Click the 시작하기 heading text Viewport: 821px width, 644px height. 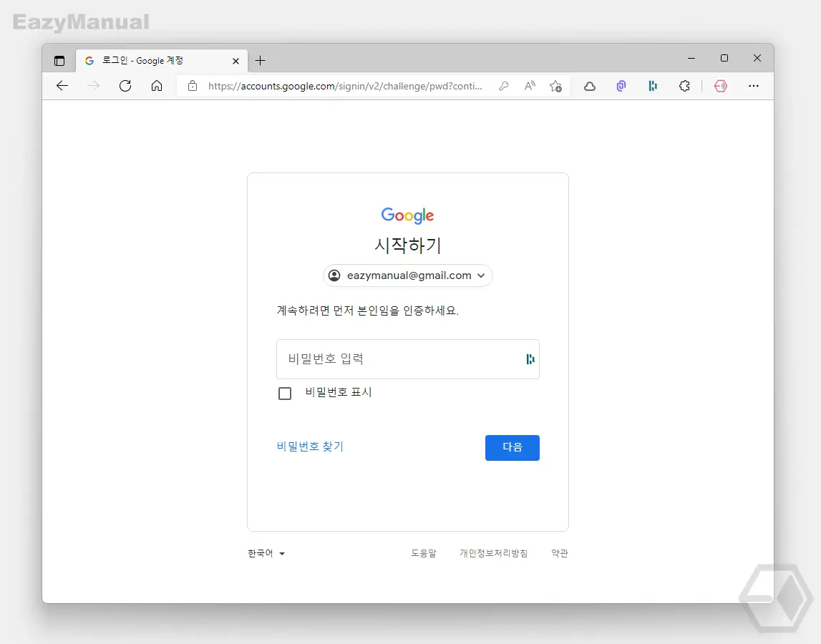[x=408, y=245]
